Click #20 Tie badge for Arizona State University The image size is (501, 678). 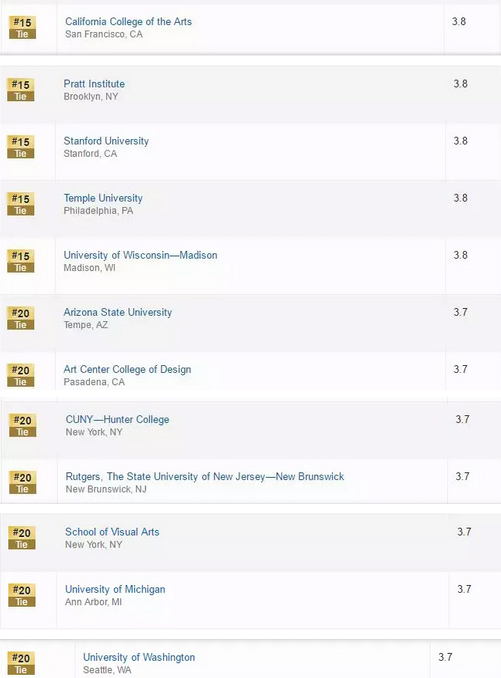21,318
